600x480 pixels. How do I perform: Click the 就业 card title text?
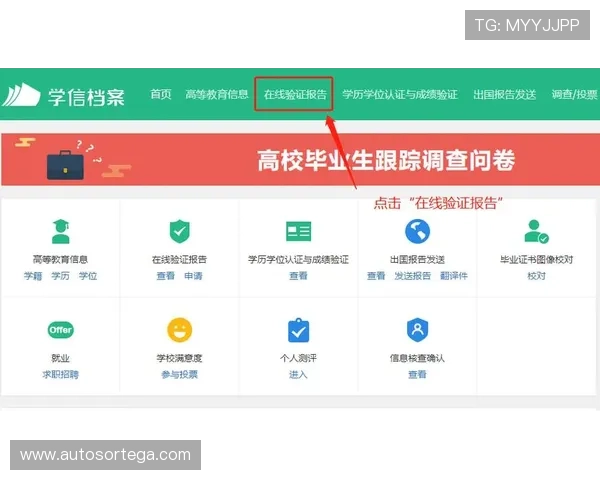[x=60, y=358]
